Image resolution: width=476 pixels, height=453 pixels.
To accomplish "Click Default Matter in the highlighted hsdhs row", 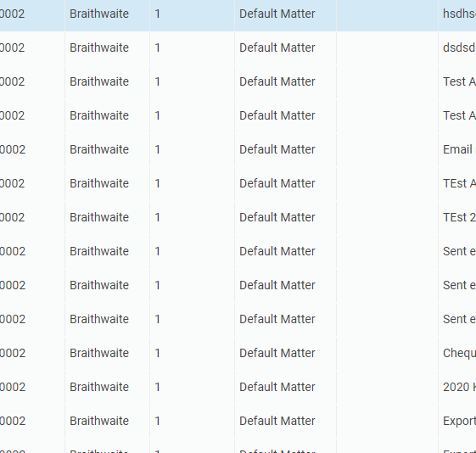I will 277,14.
